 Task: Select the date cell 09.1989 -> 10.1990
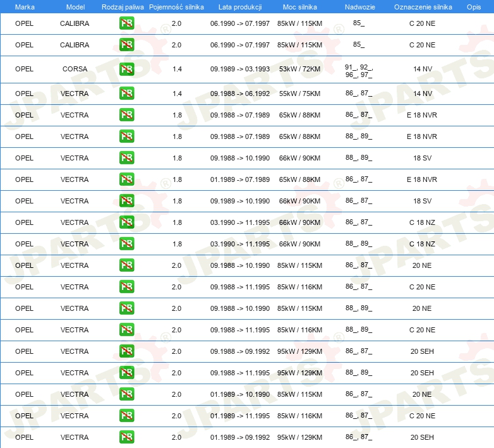(240, 201)
